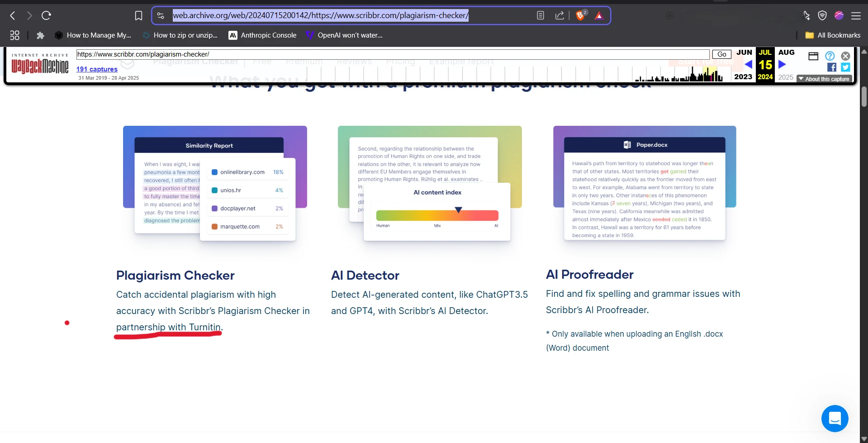Click the page vertical scrollbar thumb
This screenshot has height=443, width=868.
[x=864, y=96]
